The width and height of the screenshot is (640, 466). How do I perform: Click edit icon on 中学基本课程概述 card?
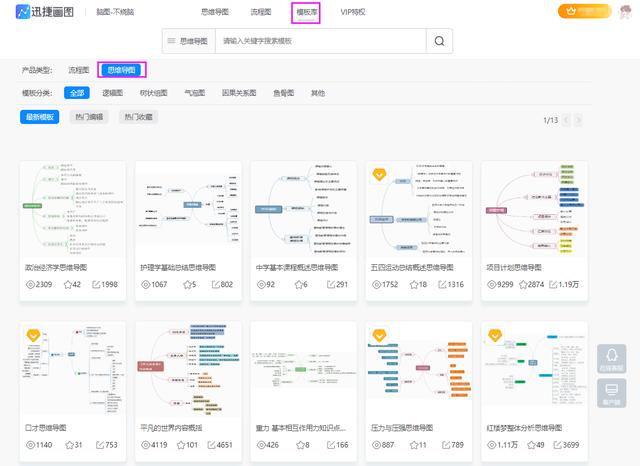click(331, 284)
